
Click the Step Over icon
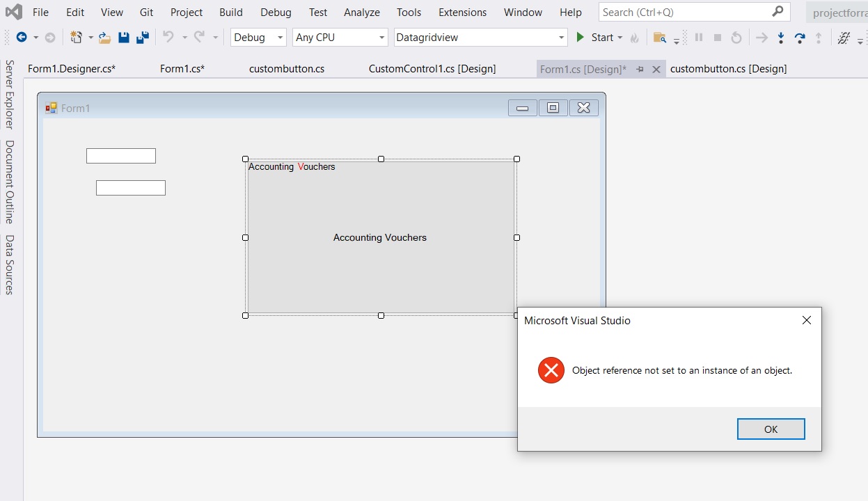tap(800, 38)
